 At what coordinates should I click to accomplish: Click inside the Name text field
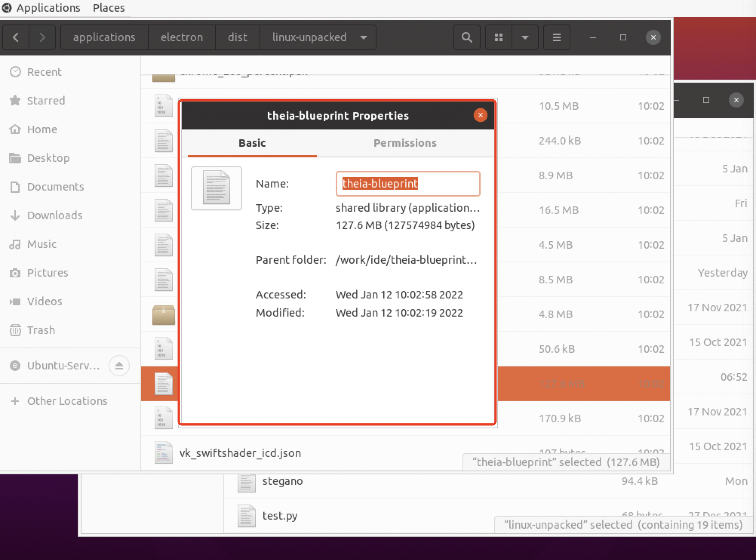[x=408, y=184]
